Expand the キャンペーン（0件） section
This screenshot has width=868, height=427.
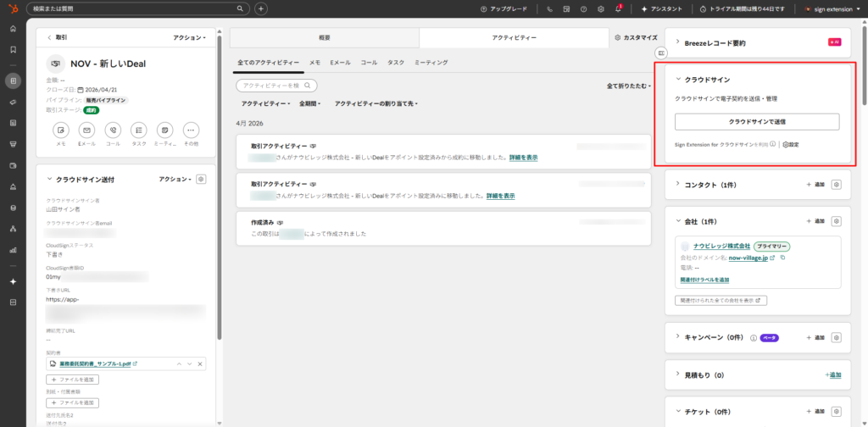click(x=677, y=337)
